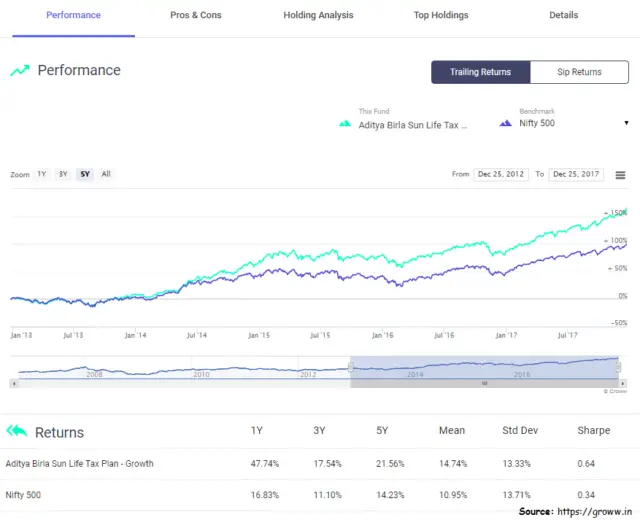
Task: Click the 10.95% Nifty 500 mean value
Action: pyautogui.click(x=453, y=495)
